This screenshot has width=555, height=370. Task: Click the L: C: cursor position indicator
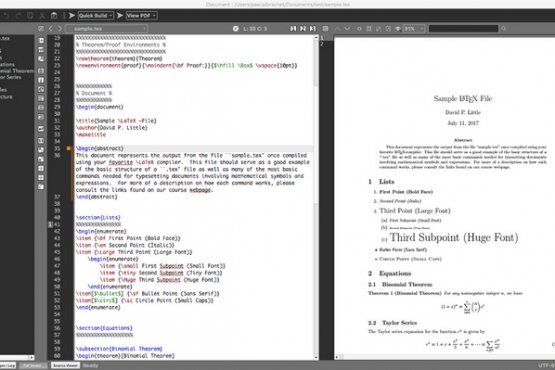pyautogui.click(x=255, y=29)
